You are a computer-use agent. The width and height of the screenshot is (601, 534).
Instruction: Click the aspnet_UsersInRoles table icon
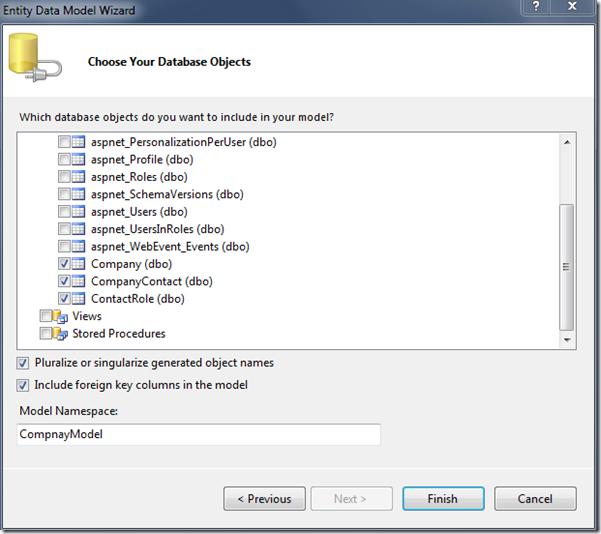(79, 229)
